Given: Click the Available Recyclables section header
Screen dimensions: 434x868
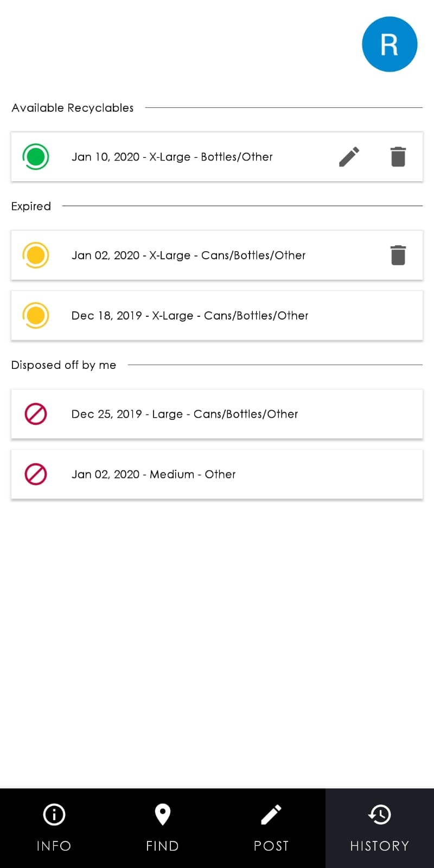Looking at the screenshot, I should tap(73, 108).
